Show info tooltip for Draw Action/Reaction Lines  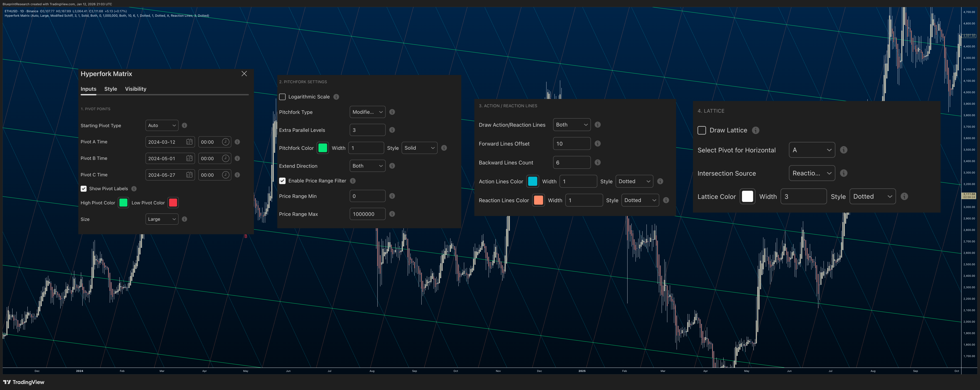click(598, 125)
